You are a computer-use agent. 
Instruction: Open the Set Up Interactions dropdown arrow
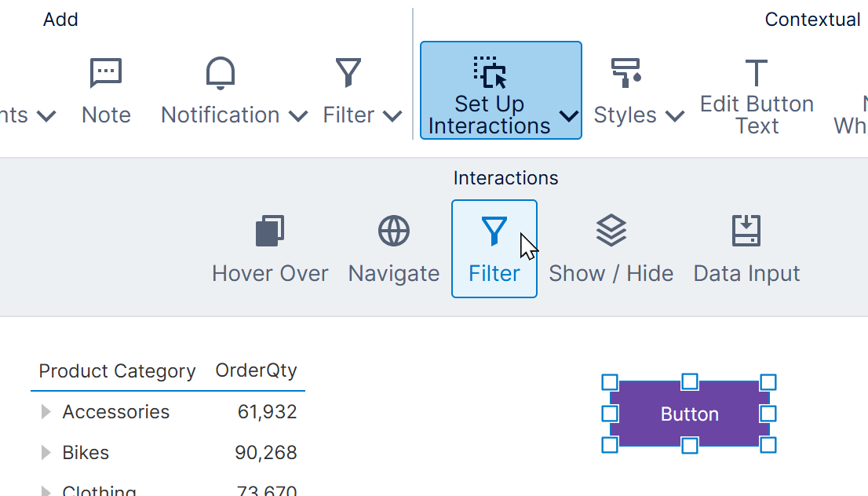pyautogui.click(x=568, y=116)
